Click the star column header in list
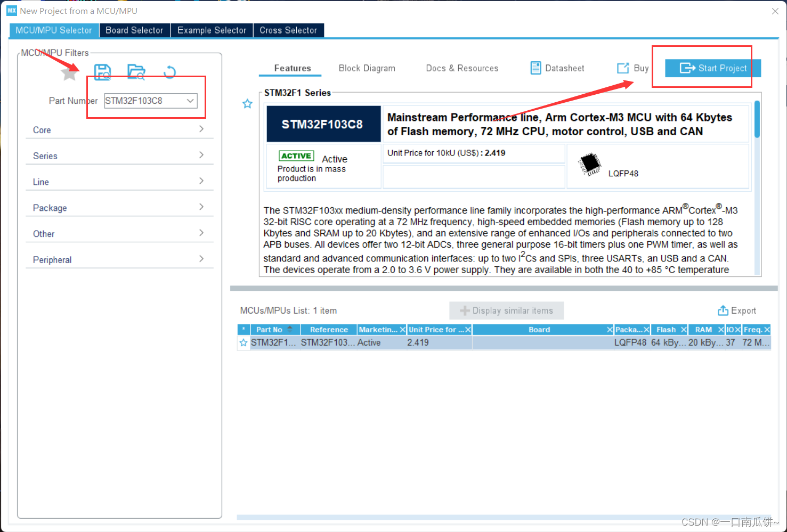Image resolution: width=787 pixels, height=532 pixels. pyautogui.click(x=244, y=330)
